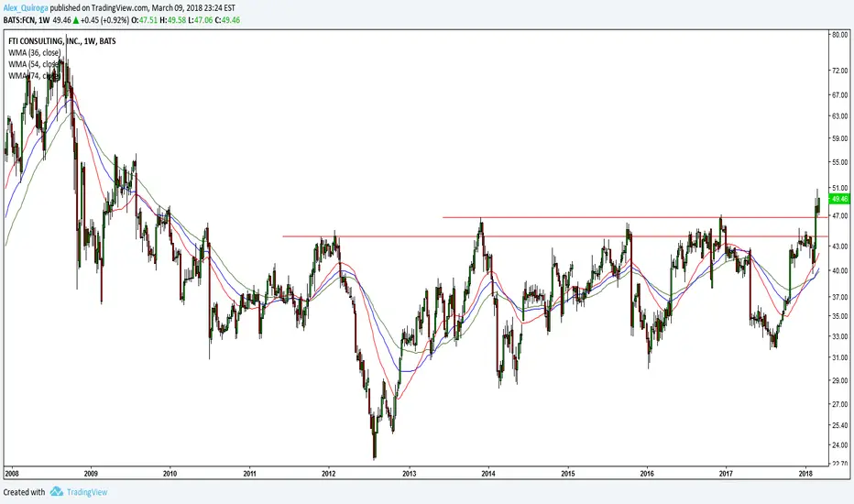Screen dimensions: 854x504
Task: Click the 2013 year label on time axis
Action: [409, 474]
